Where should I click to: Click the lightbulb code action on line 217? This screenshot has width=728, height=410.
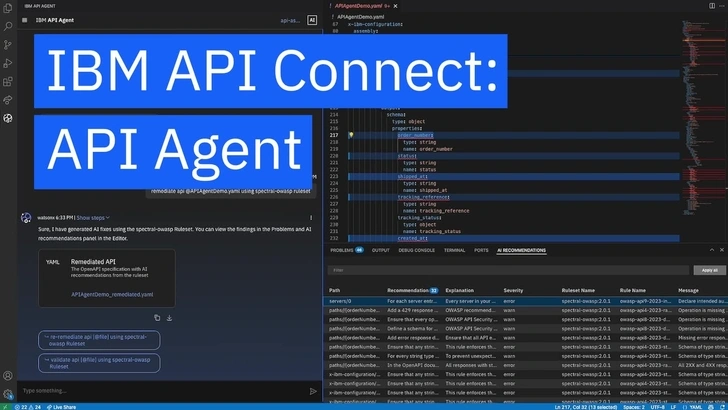tap(351, 135)
